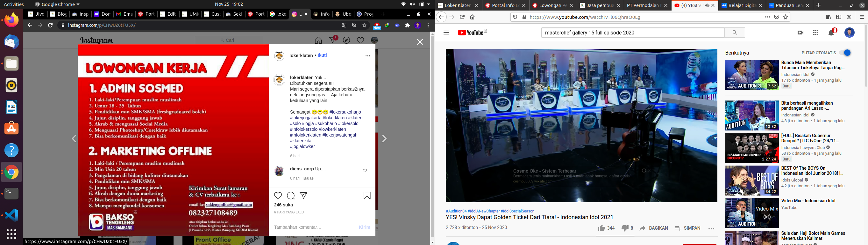Image resolution: width=868 pixels, height=245 pixels.
Task: Mute the YouTube tab audio icon
Action: click(x=707, y=5)
